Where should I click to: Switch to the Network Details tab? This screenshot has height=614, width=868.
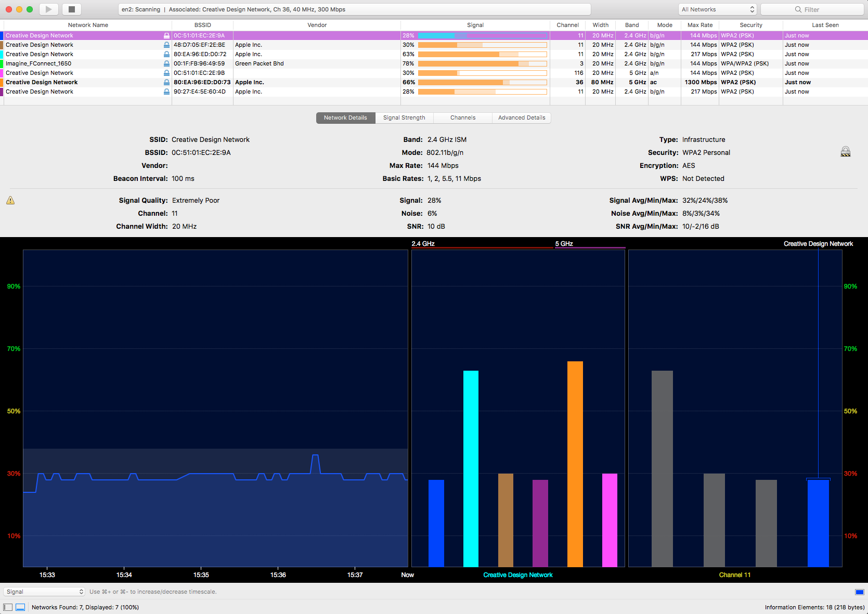click(345, 118)
